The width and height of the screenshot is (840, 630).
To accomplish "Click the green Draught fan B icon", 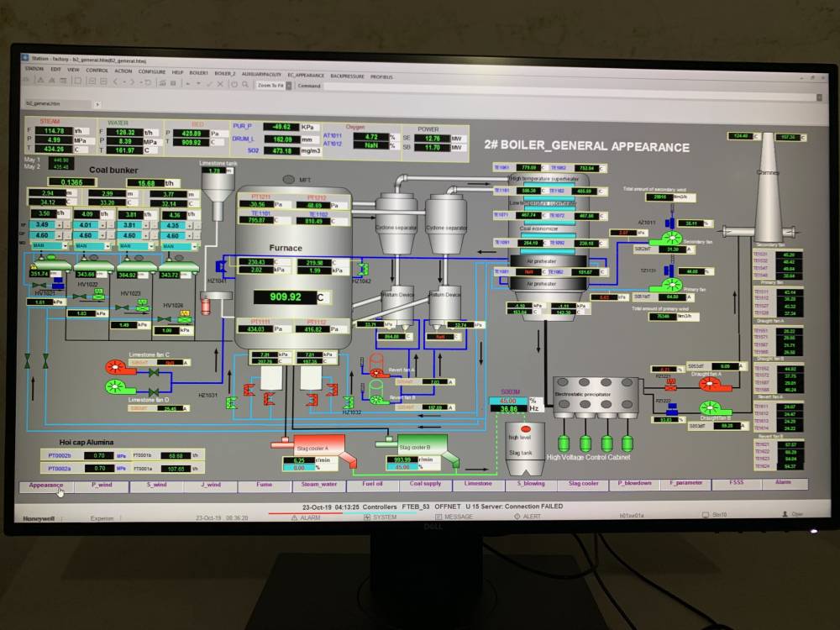I will pyautogui.click(x=712, y=408).
